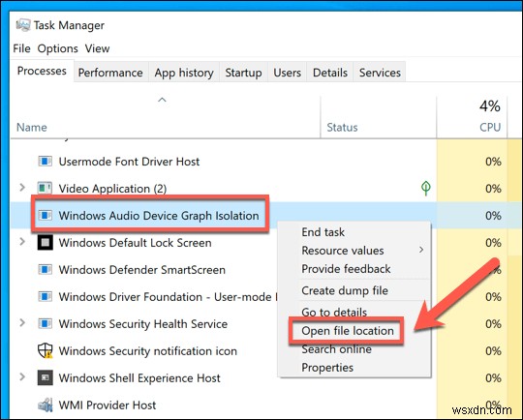Click the Windows Shell Experience Host icon

pos(45,378)
